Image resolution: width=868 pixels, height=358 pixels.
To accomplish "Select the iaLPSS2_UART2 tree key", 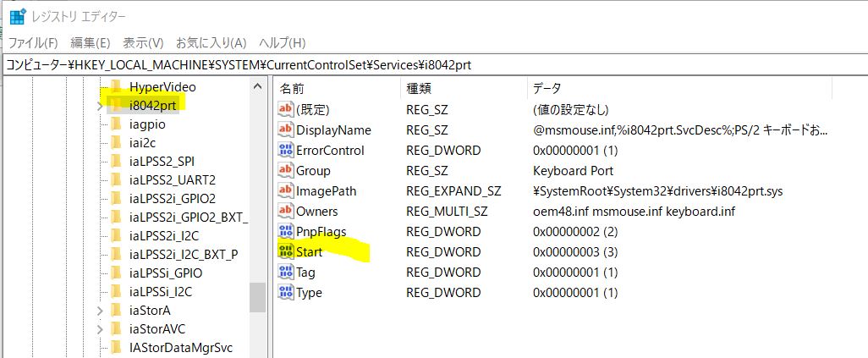I will 173,179.
